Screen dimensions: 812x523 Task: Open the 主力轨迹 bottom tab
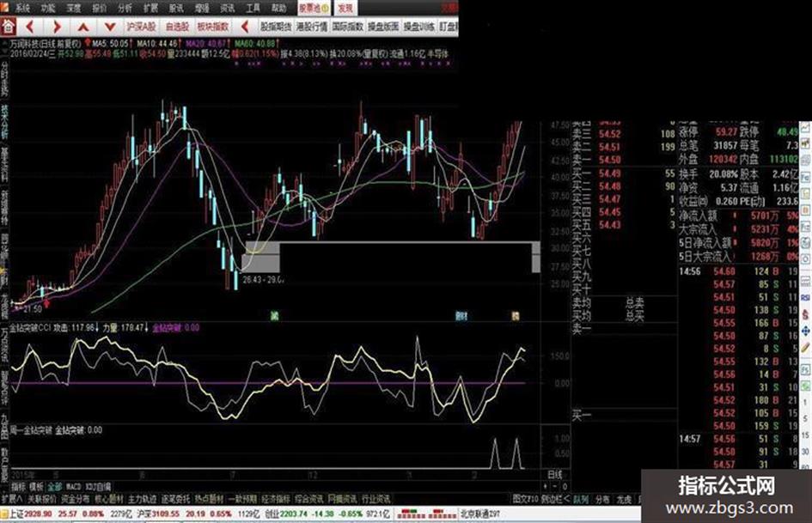143,499
